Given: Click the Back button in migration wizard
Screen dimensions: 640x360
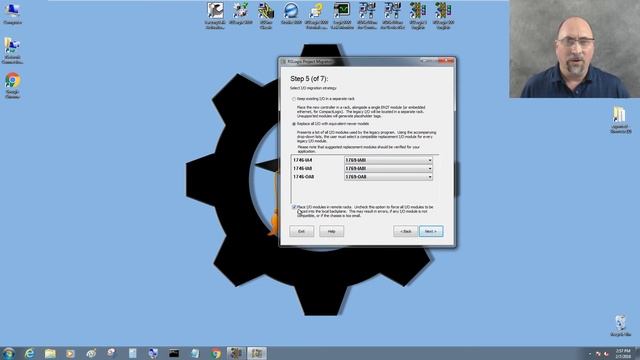Looking at the screenshot, I should [405, 231].
